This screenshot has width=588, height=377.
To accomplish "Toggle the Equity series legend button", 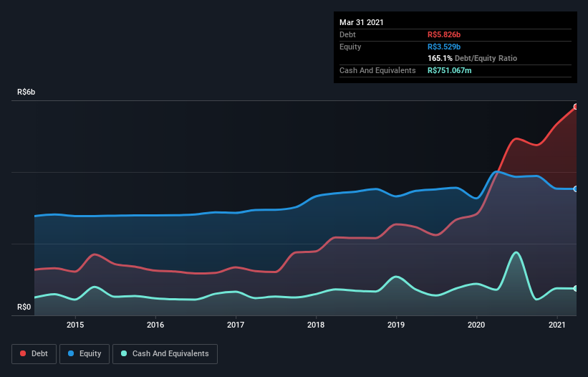I will coord(85,354).
